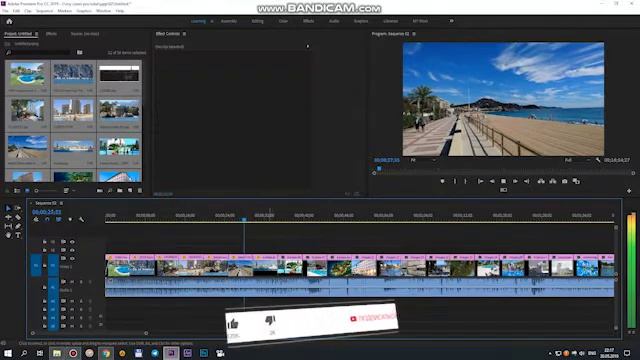The image size is (640, 360).
Task: Open Program monitor button editor plus icon
Action: [629, 191]
